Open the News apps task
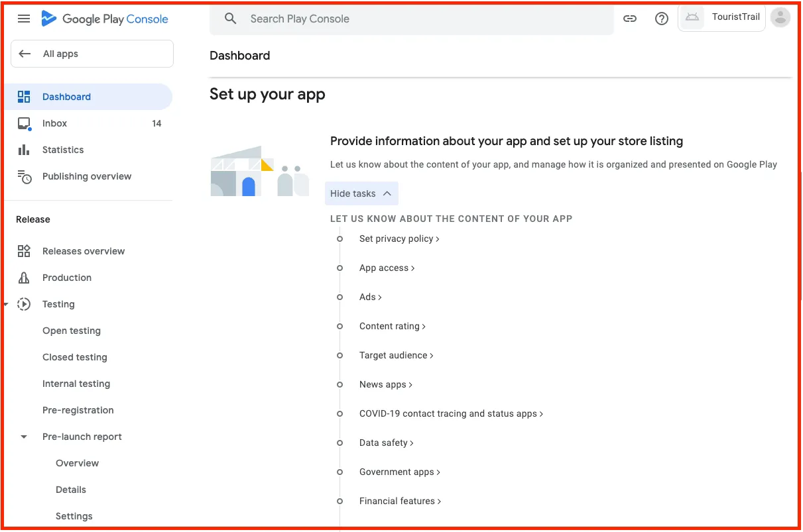This screenshot has width=803, height=532. coord(386,384)
